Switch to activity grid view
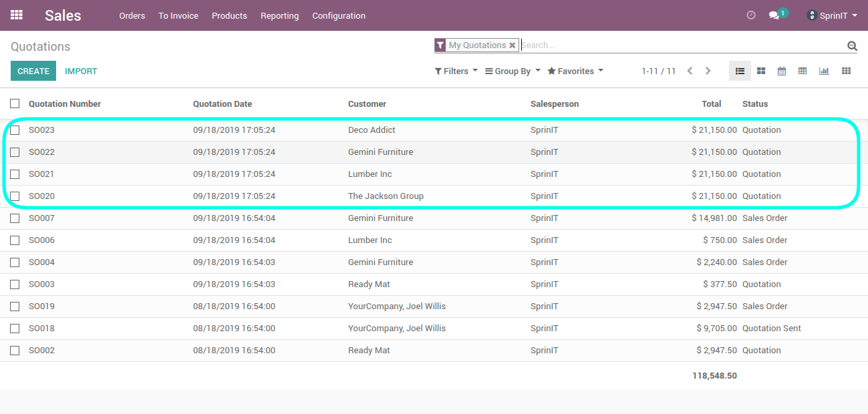868x414 pixels. 847,71
